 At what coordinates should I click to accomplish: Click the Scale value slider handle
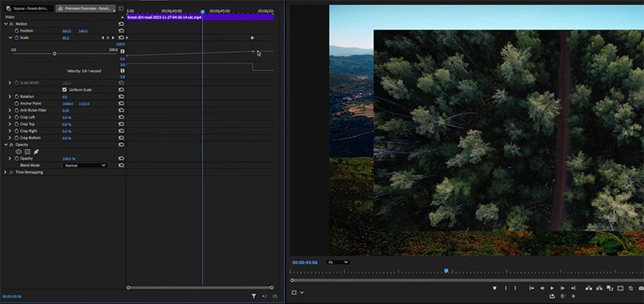[x=55, y=54]
